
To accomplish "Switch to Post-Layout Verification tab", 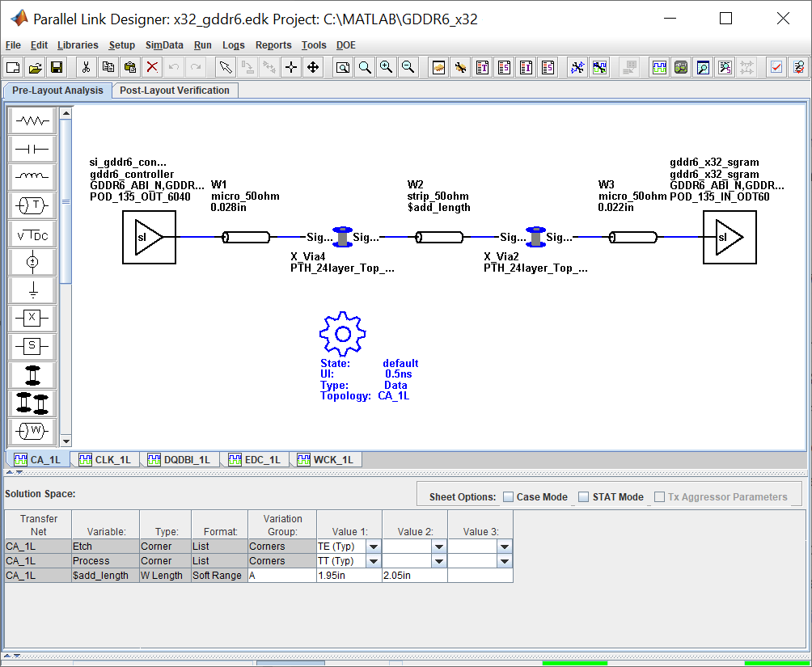I will coord(175,90).
